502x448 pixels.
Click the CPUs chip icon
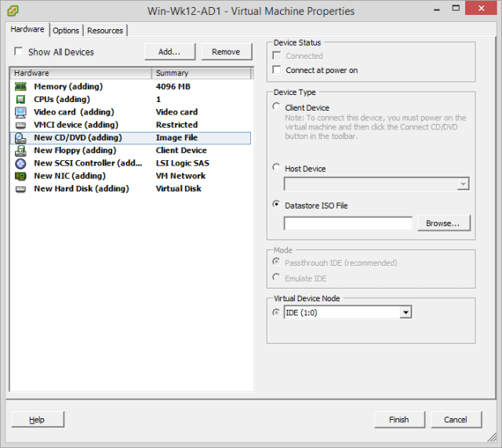pos(20,100)
